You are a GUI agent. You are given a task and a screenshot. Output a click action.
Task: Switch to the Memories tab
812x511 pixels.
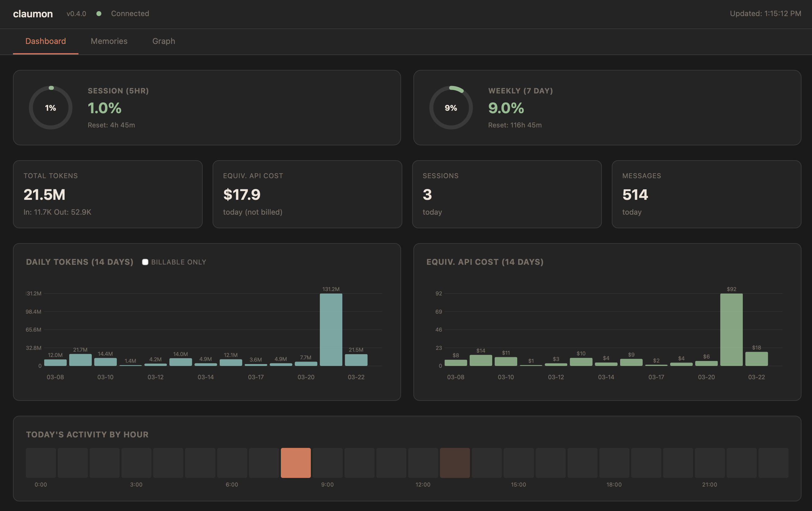point(108,41)
